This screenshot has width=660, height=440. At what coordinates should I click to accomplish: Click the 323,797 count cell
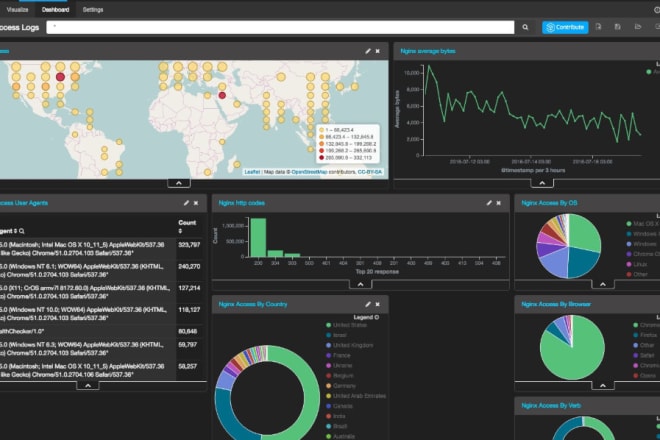point(189,245)
